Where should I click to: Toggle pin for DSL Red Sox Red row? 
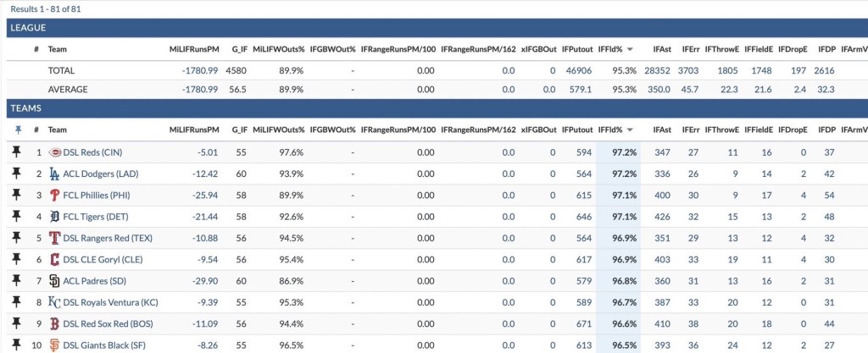16,323
